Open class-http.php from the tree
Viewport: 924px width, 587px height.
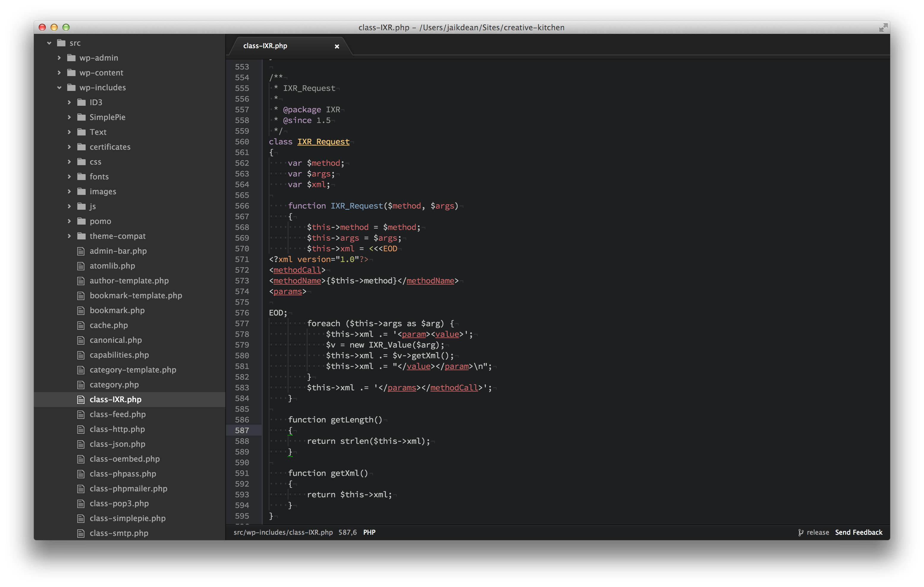click(117, 430)
